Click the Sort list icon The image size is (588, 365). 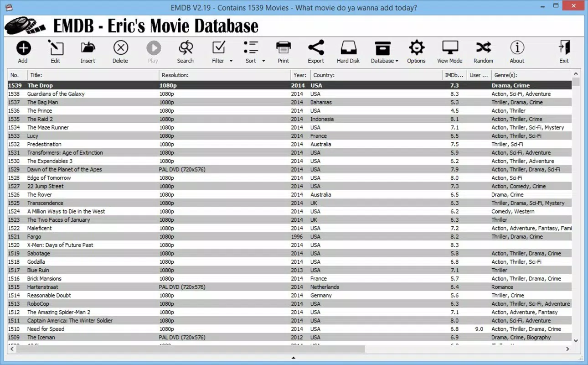[x=251, y=48]
